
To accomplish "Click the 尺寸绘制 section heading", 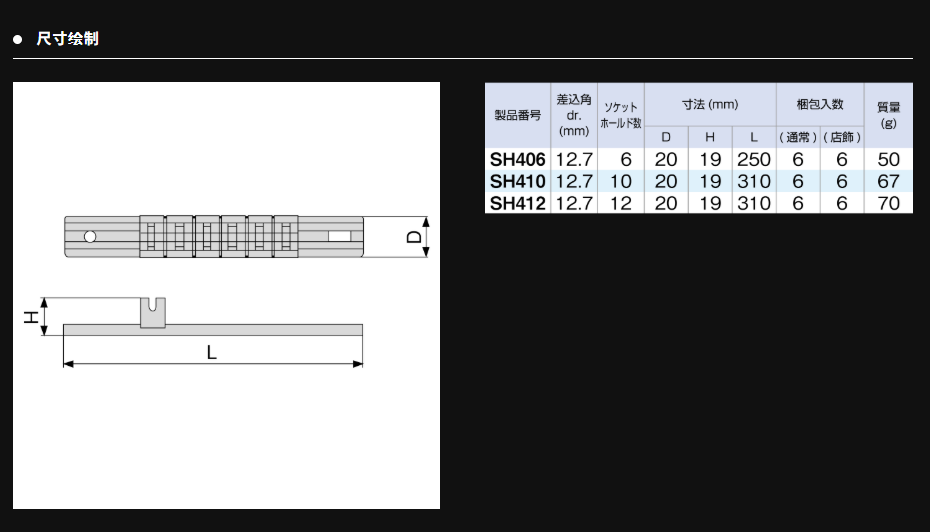I will click(67, 39).
